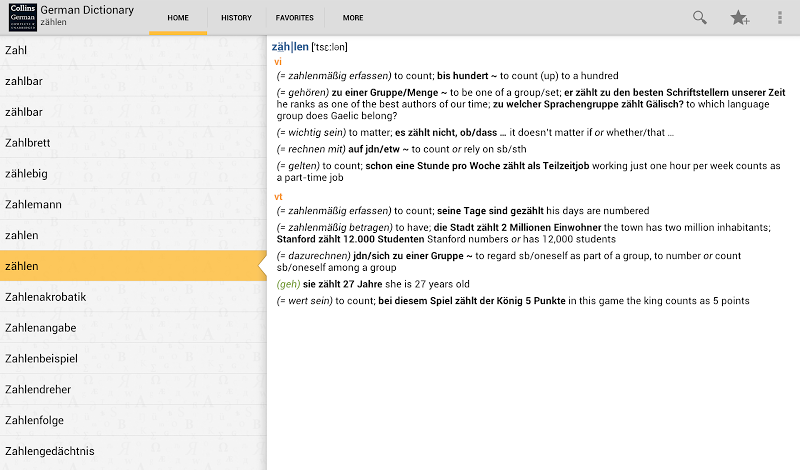Open the Zahlenfolge entry
800x470 pixels.
coord(133,420)
